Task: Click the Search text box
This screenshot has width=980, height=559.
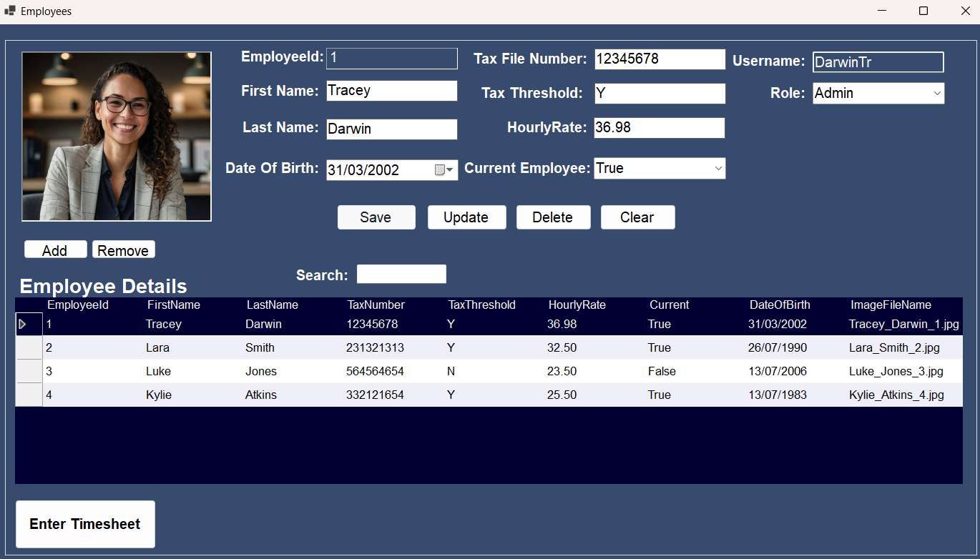Action: pyautogui.click(x=401, y=274)
